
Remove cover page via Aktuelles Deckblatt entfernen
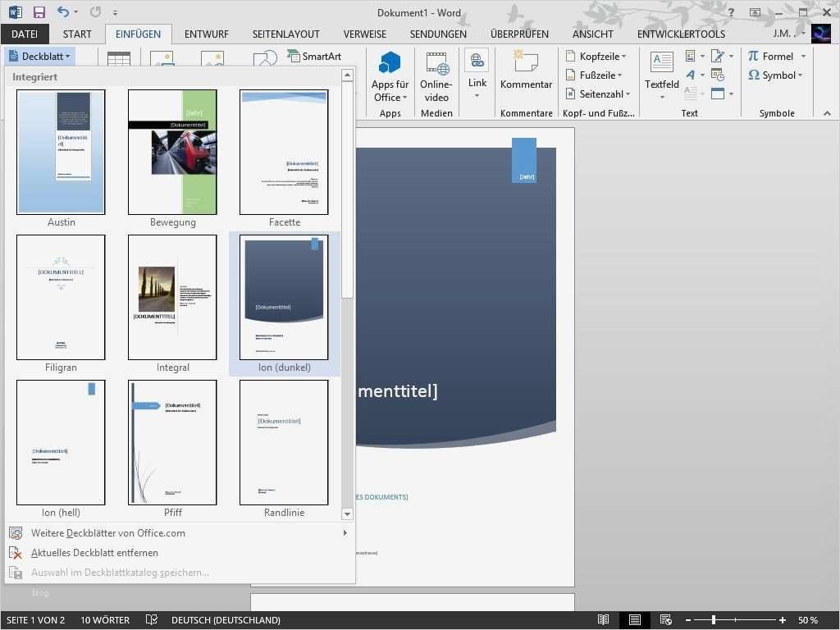click(97, 552)
